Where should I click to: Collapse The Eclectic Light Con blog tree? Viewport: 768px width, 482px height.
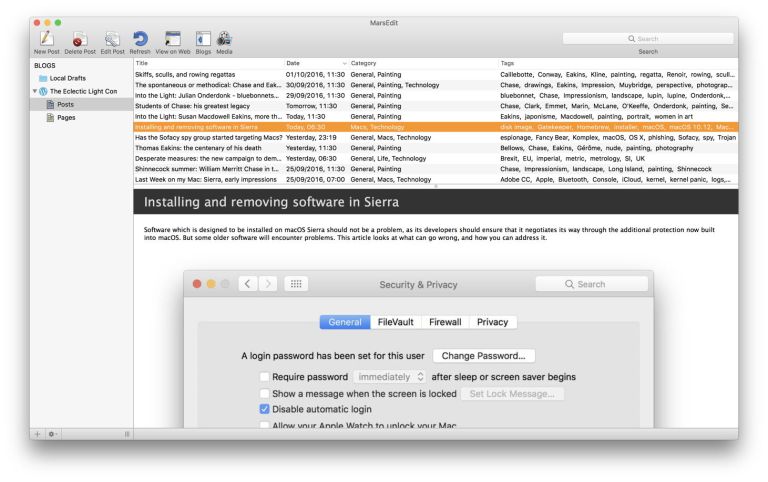coord(35,91)
